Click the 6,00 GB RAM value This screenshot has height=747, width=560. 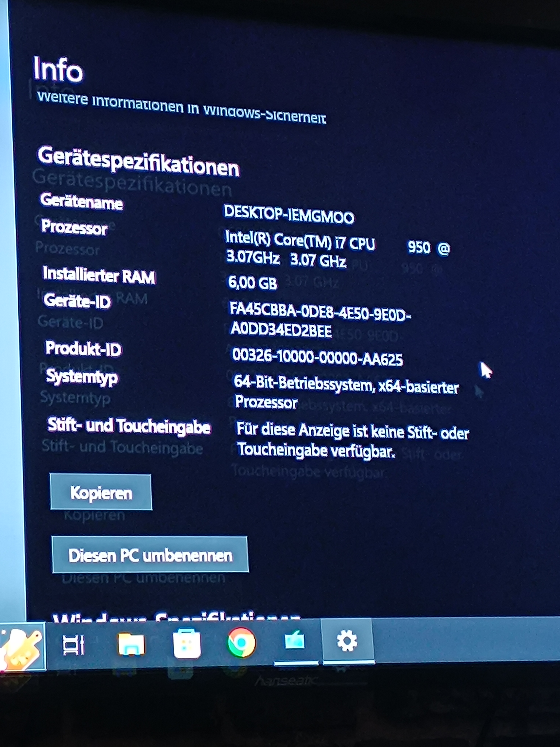(252, 283)
